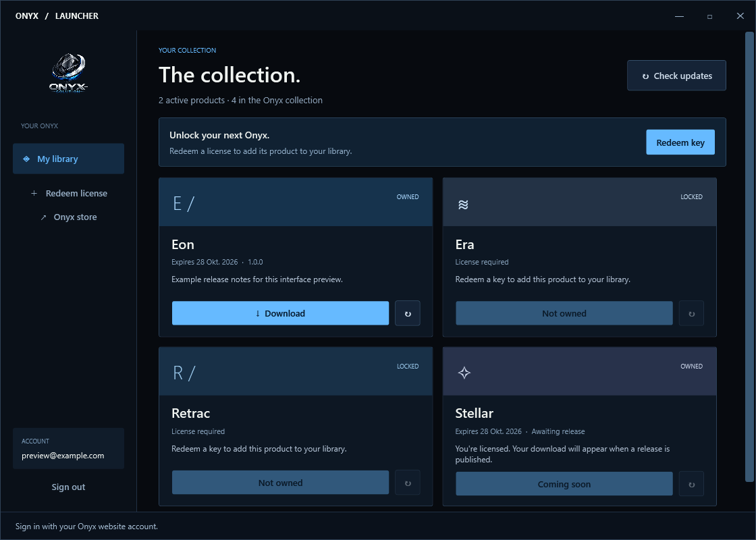This screenshot has height=540, width=756.
Task: Download the Eon product
Action: click(280, 313)
